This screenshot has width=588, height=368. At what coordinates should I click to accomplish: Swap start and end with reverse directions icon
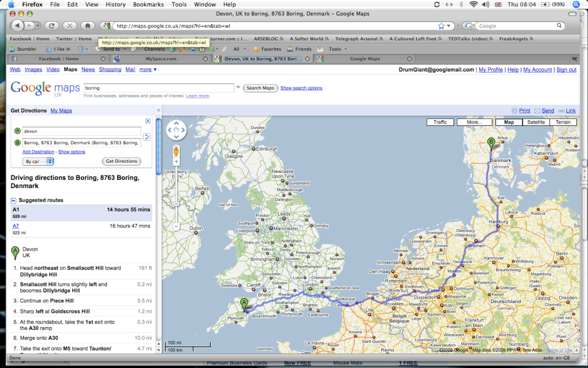pyautogui.click(x=146, y=137)
